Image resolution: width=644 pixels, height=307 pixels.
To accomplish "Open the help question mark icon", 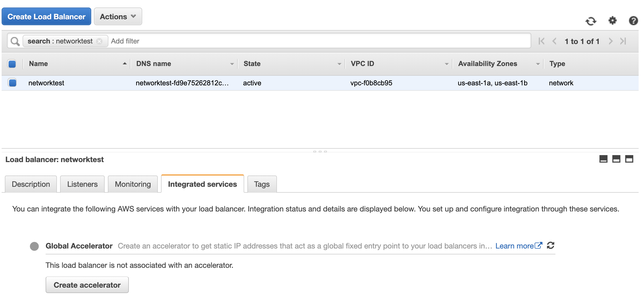I will (633, 21).
